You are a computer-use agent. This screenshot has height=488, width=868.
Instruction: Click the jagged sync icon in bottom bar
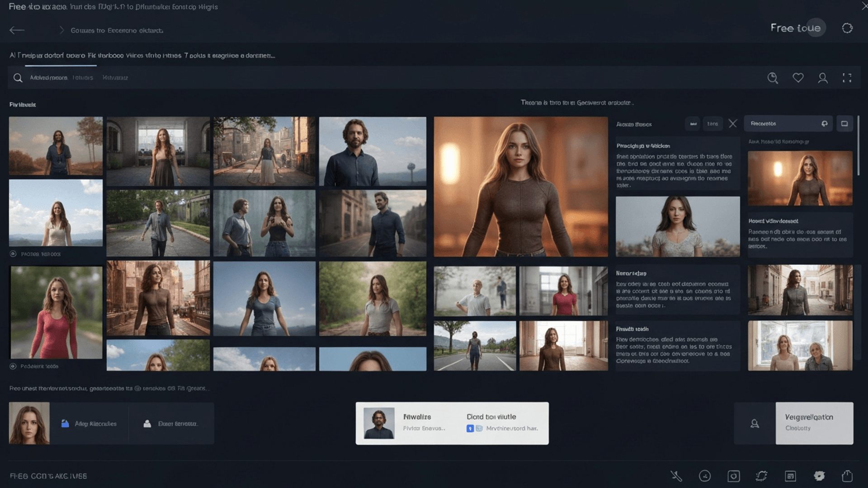click(762, 476)
